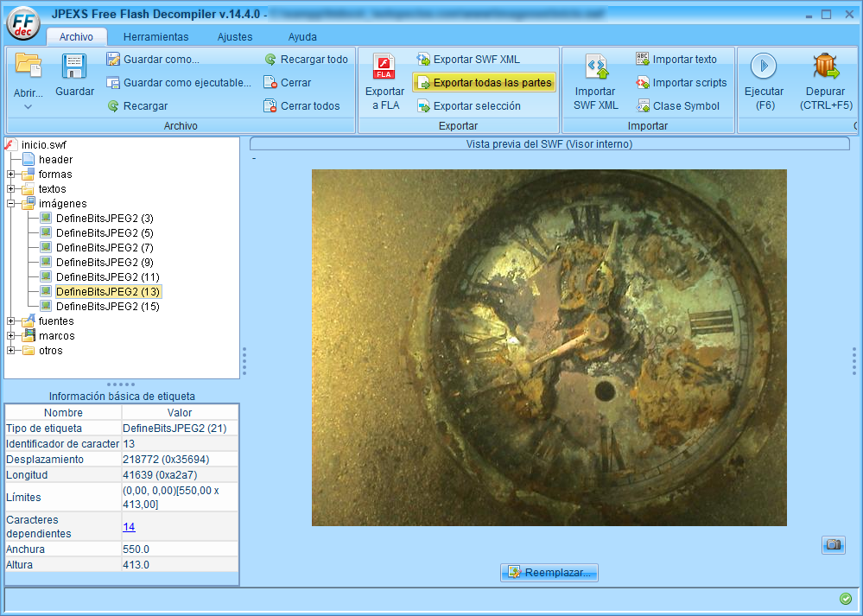Click the panel splitter dots above Información básica
Viewport: 863px width, 616px height.
point(121,384)
